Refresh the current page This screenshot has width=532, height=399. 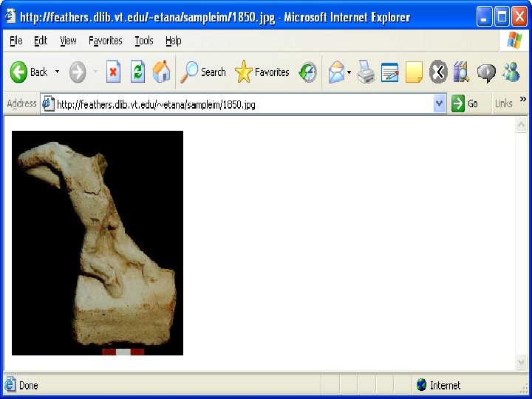pyautogui.click(x=137, y=72)
